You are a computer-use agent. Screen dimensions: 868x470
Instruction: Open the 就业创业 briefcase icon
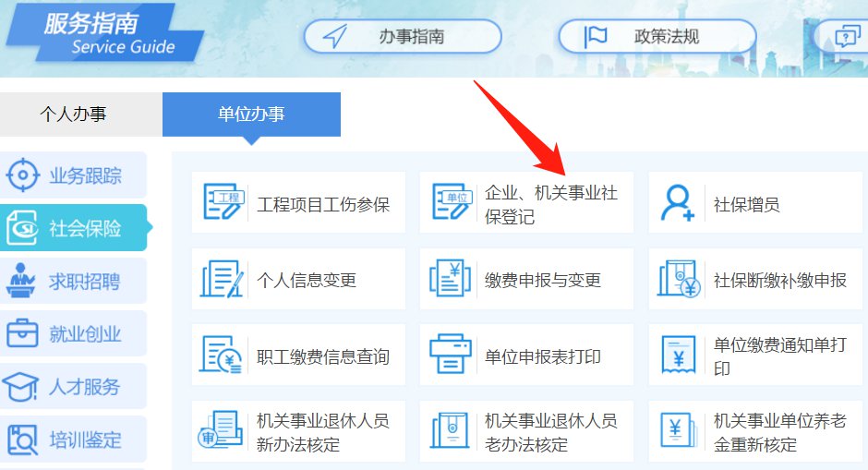tap(22, 333)
